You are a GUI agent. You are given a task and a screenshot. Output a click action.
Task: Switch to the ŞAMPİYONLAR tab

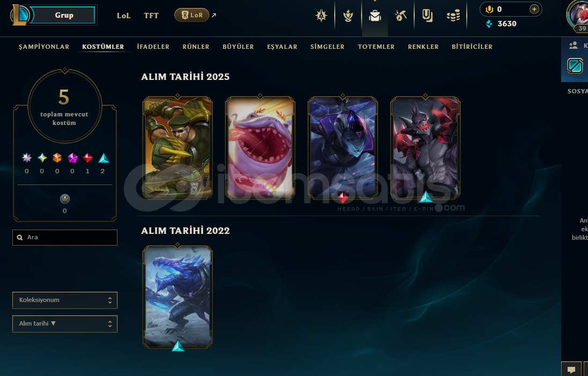[x=44, y=47]
